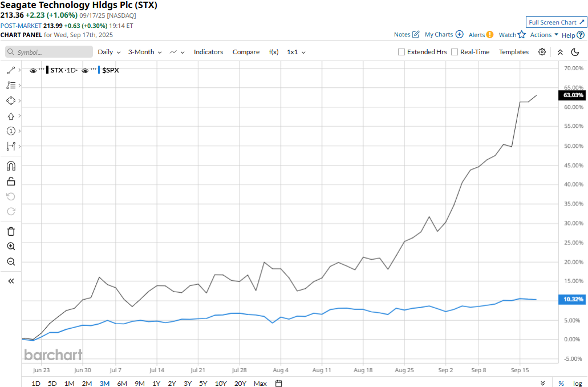Open the chart type line dropdown
The width and height of the screenshot is (588, 387).
tap(177, 52)
